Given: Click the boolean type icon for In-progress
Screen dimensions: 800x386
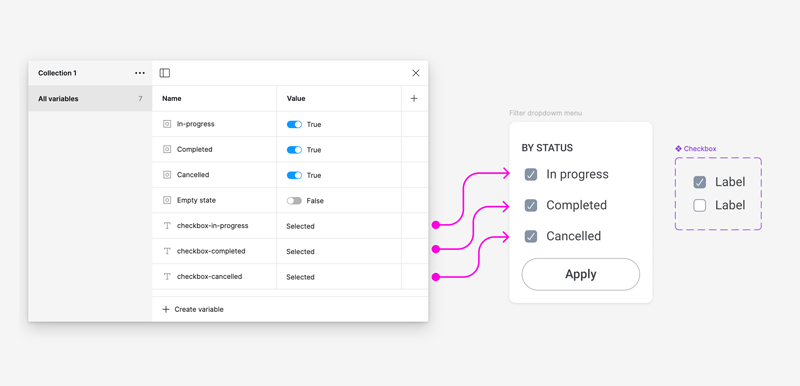Looking at the screenshot, I should (x=167, y=124).
